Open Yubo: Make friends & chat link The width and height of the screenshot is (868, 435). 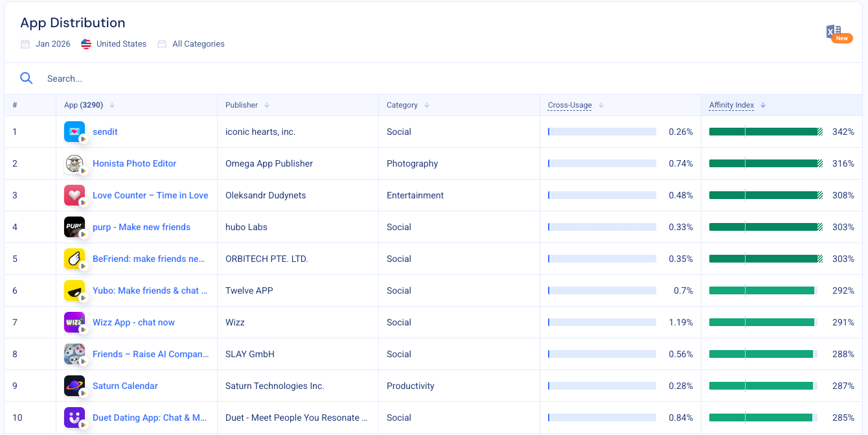click(150, 290)
